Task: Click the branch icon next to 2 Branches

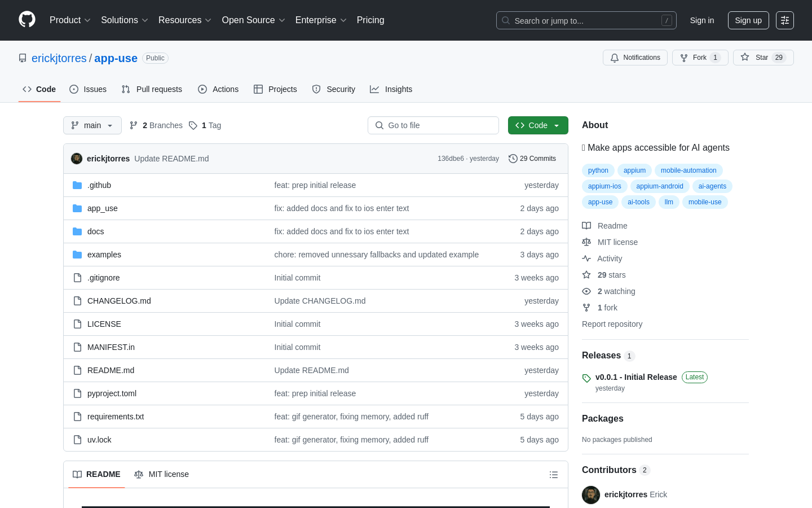Action: (x=134, y=125)
